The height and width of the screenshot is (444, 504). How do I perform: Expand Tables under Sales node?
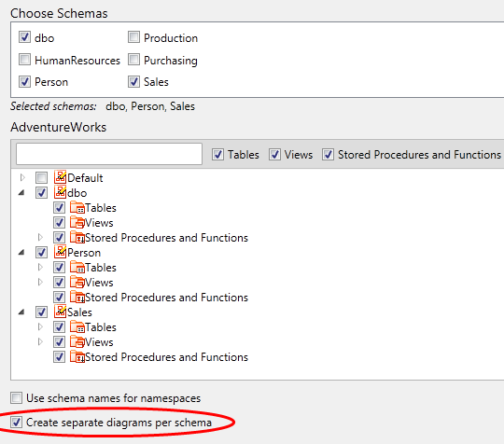point(40,326)
